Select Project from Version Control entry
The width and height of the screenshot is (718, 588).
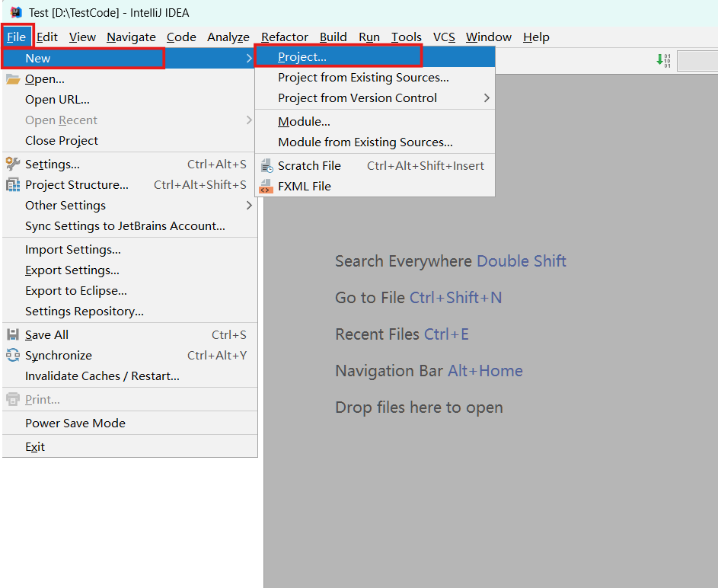[375, 98]
